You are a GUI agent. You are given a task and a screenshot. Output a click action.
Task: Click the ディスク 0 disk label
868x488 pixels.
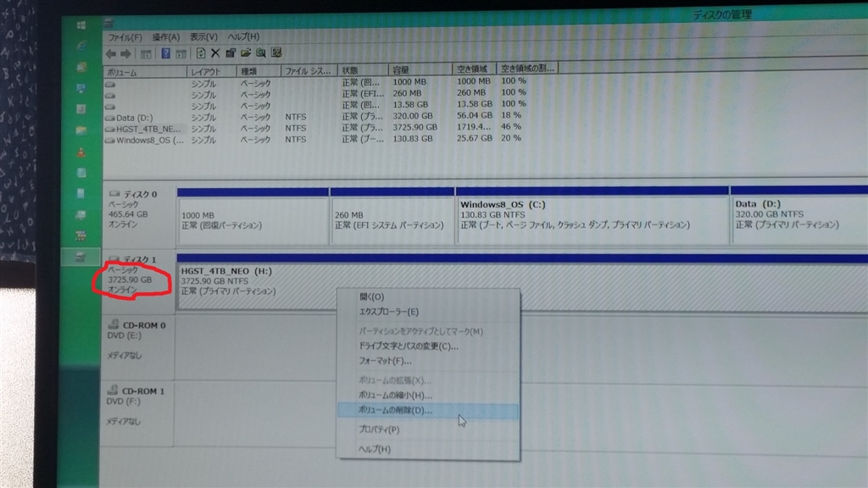click(x=140, y=194)
